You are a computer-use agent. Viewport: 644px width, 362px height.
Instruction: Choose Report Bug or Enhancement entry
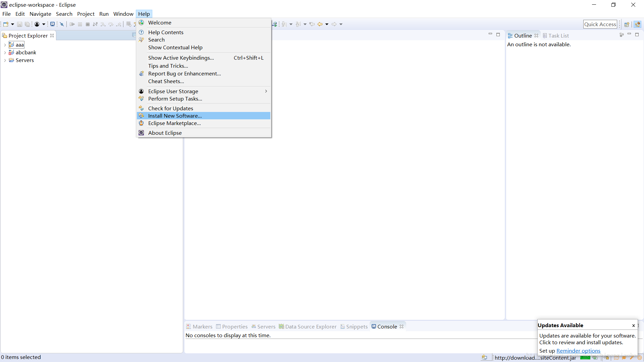coord(204,73)
